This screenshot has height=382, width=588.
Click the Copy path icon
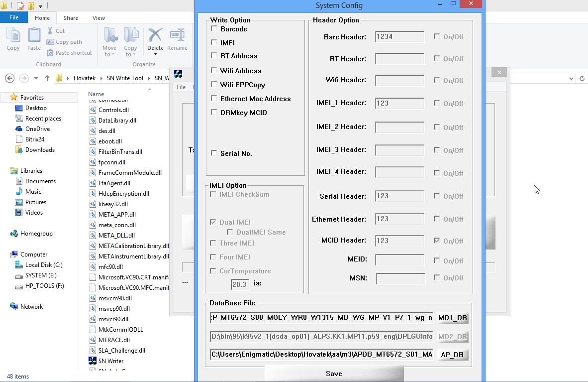51,42
